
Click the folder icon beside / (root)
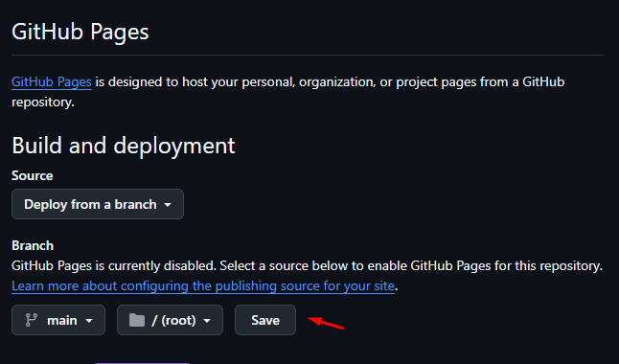point(137,320)
